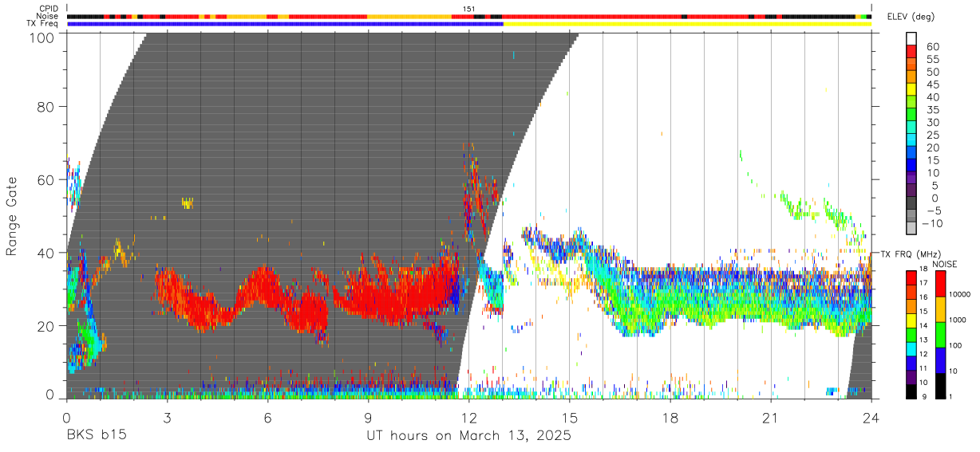Click ELEV colorbar label "35"
Image resolution: width=980 pixels, height=452 pixels.
click(x=932, y=110)
